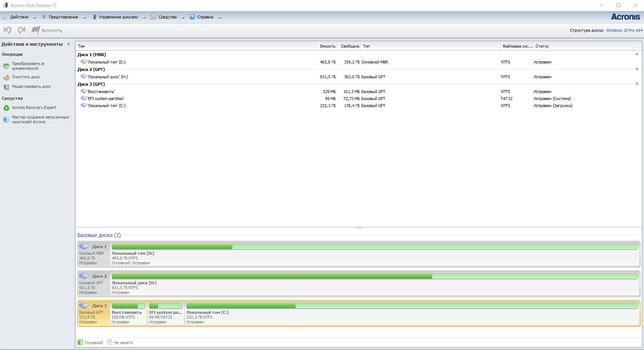Click the Очистить диск operation
This screenshot has height=350, width=644.
26,77
